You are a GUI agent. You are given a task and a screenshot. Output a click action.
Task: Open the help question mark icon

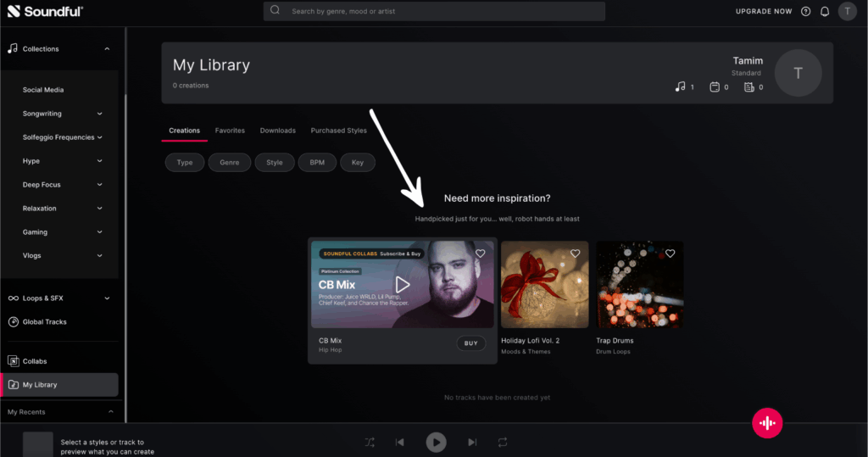click(805, 11)
